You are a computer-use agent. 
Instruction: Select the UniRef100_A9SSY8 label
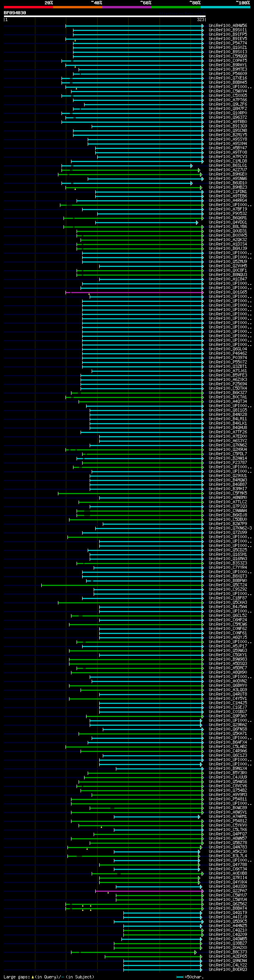[x=228, y=139]
